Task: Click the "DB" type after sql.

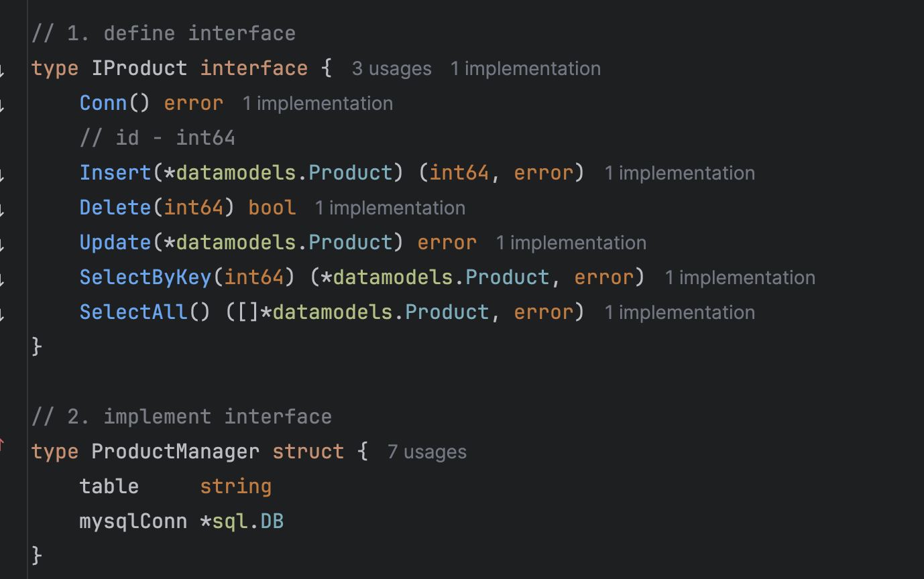Action: point(272,521)
